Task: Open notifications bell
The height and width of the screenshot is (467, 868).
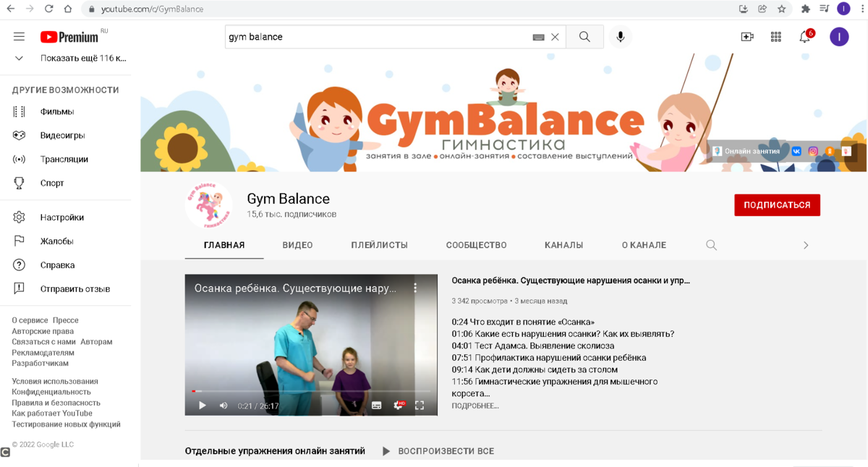Action: coord(805,37)
